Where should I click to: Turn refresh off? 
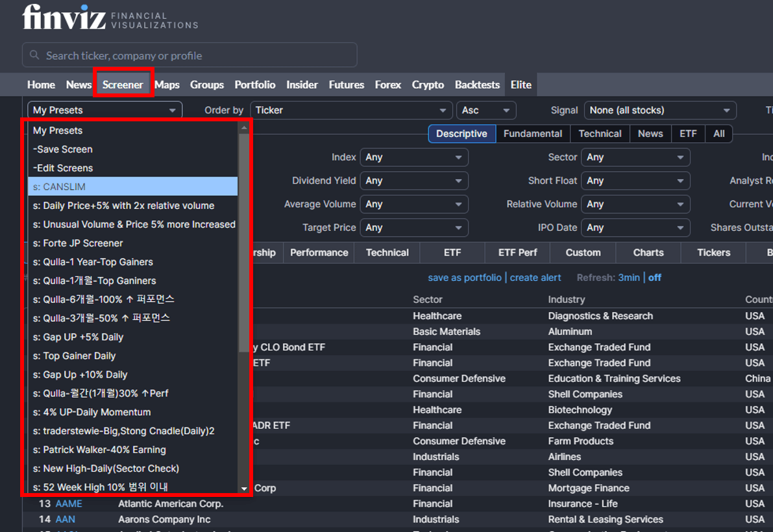pos(655,277)
